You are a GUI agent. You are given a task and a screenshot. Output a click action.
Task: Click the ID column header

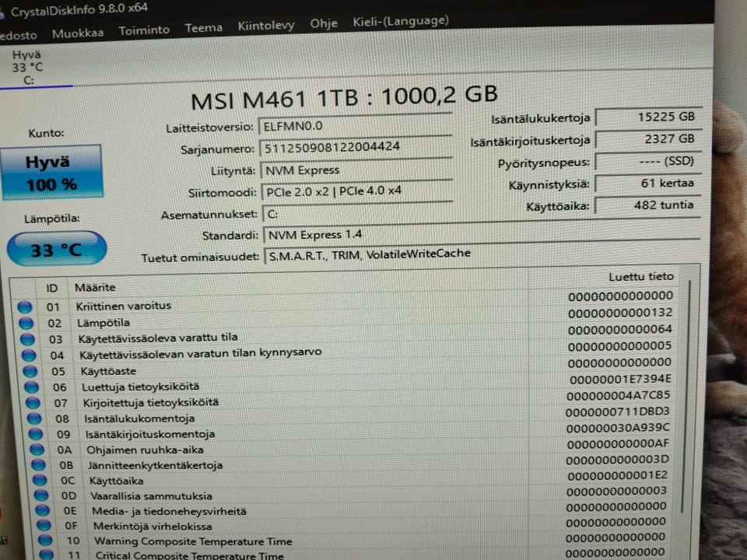tap(52, 288)
